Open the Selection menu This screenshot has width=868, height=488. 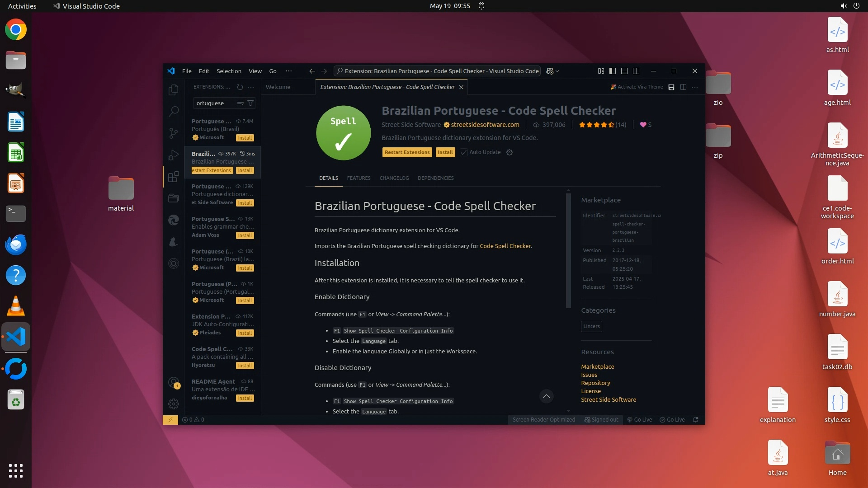(x=229, y=71)
